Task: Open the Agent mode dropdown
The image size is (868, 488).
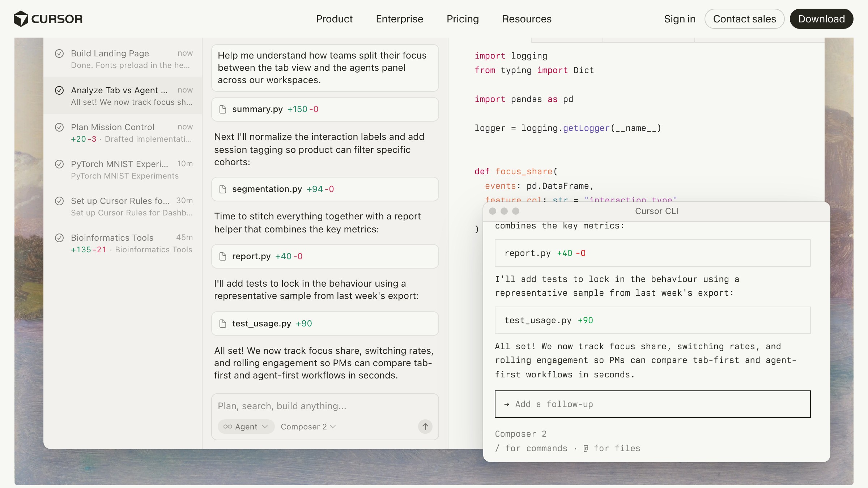Action: [x=246, y=427]
